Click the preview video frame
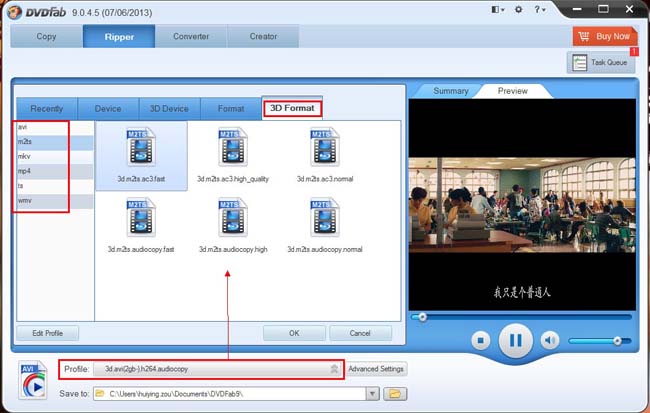 522,204
